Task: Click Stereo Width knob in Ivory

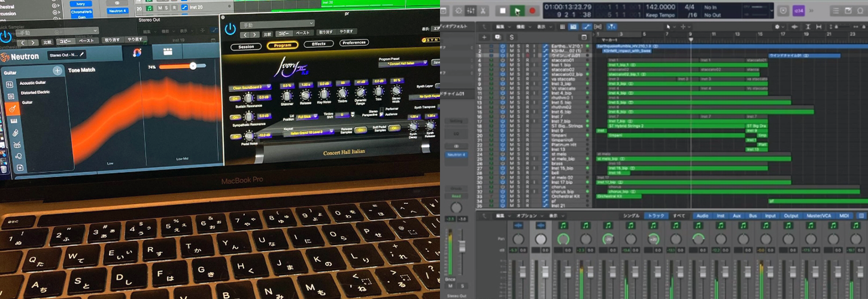Action: [x=396, y=90]
